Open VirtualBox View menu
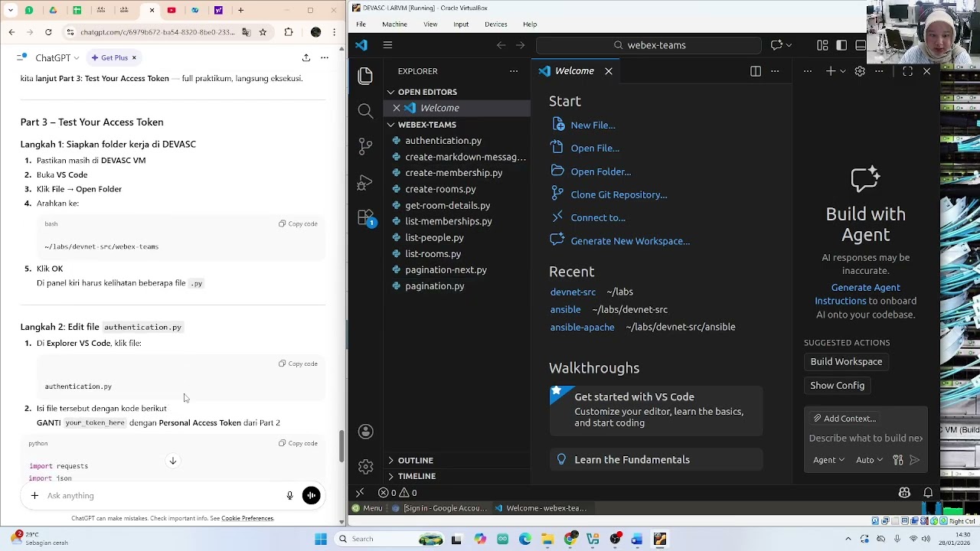Viewport: 980px width, 551px height. click(x=430, y=24)
